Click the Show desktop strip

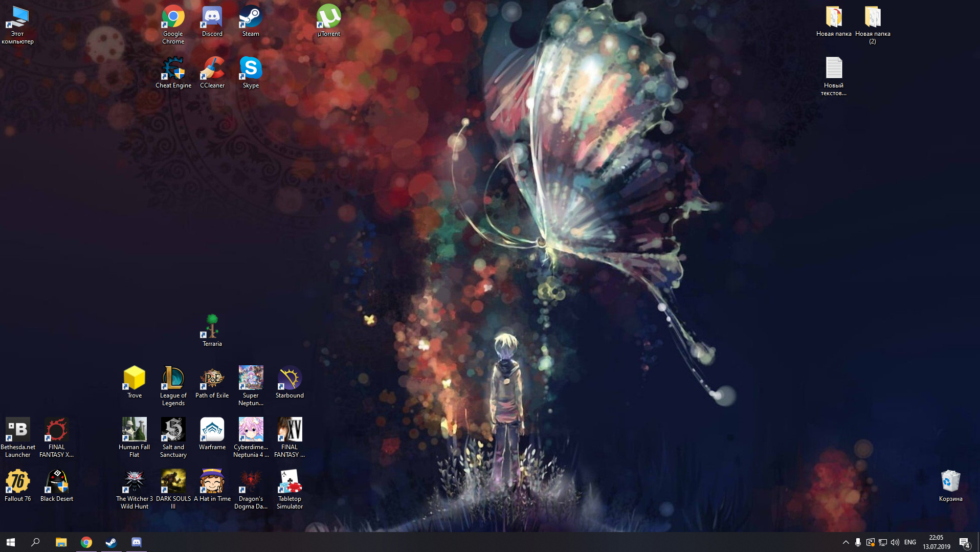click(978, 542)
